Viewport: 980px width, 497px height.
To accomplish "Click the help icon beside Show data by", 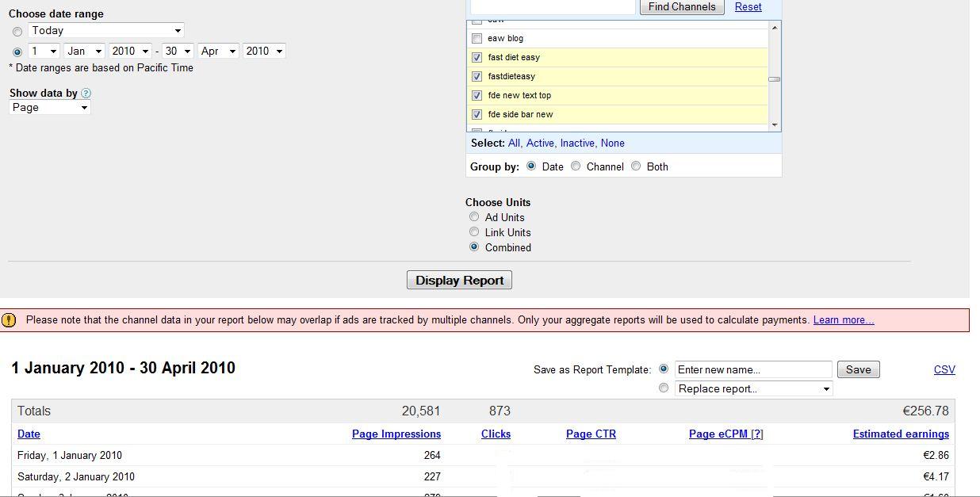I will point(86,94).
